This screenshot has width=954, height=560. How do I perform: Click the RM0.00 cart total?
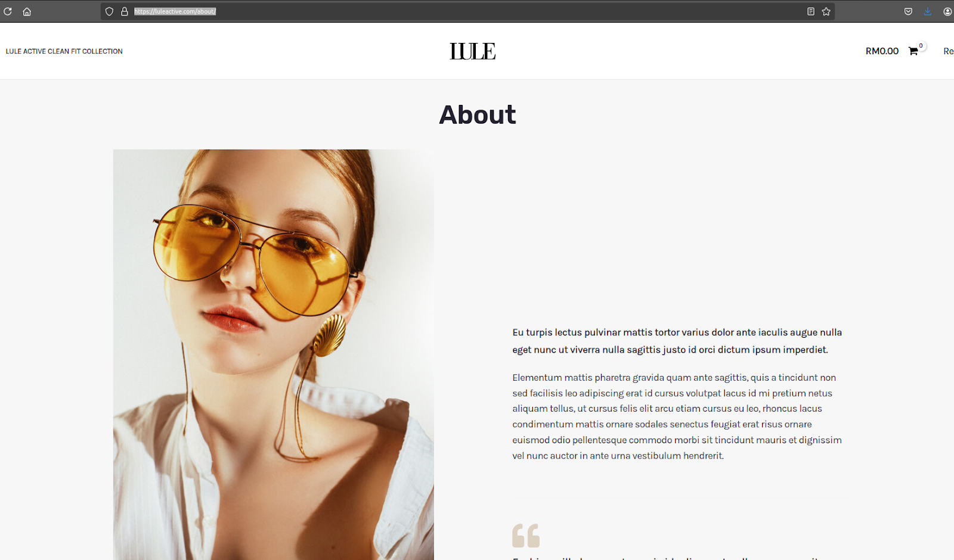882,51
